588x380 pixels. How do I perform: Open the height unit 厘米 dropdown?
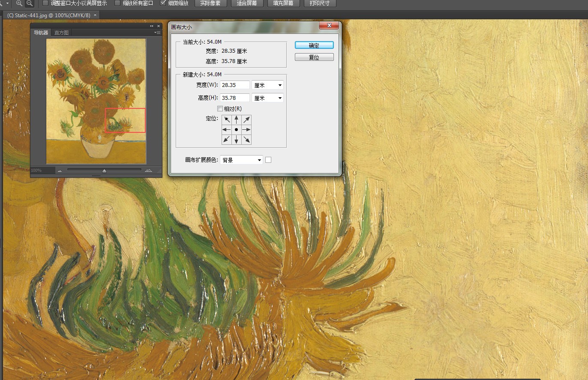click(x=267, y=98)
